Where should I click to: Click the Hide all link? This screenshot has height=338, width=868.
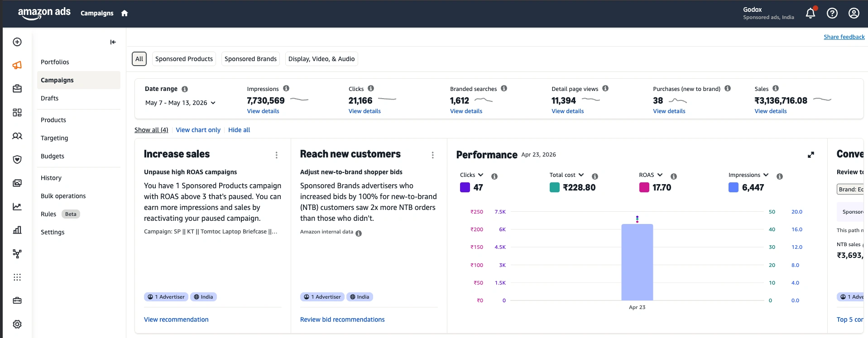click(239, 130)
